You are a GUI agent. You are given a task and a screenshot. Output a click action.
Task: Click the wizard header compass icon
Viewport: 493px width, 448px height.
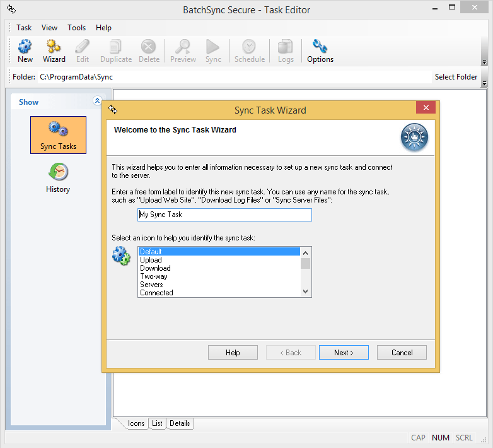(414, 137)
